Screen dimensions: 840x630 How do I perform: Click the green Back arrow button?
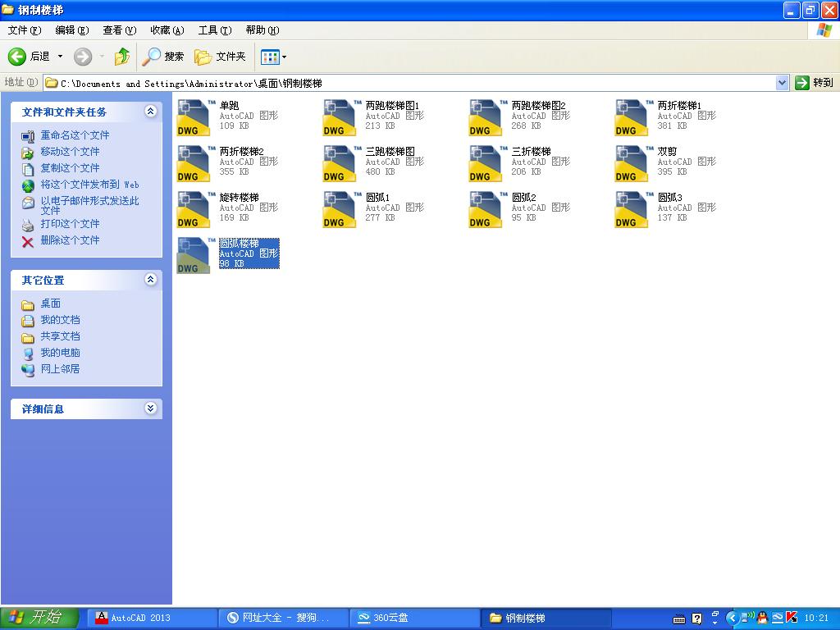click(x=17, y=57)
